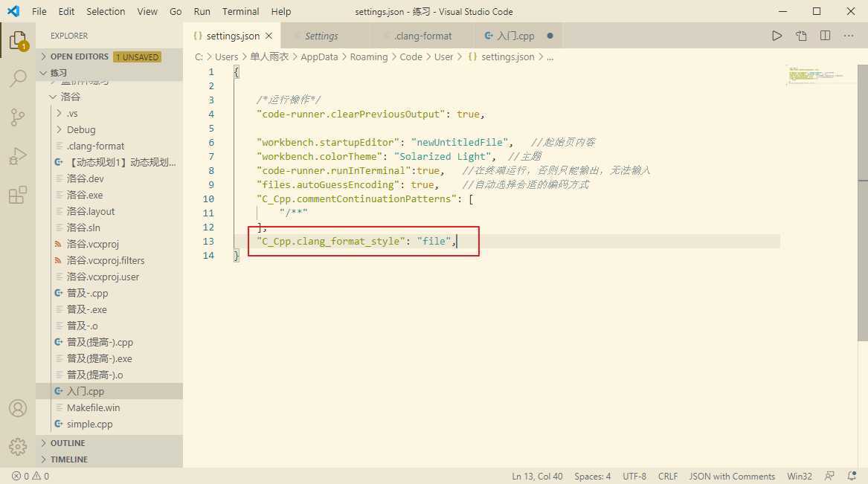Select JSON with Comments language mode

pyautogui.click(x=732, y=477)
